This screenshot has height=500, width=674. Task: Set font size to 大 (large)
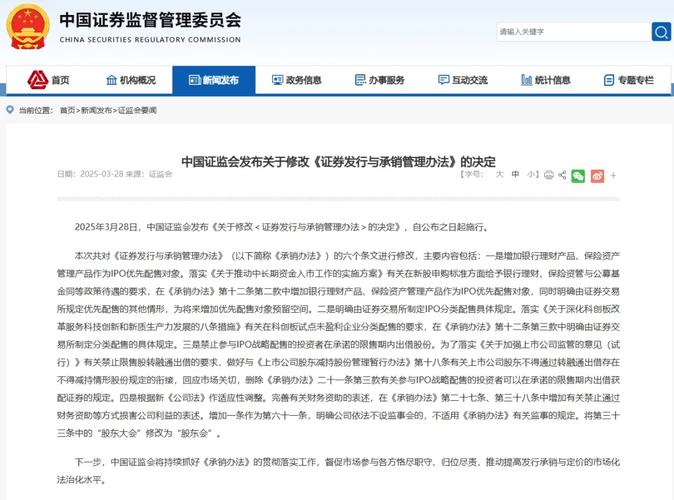499,175
